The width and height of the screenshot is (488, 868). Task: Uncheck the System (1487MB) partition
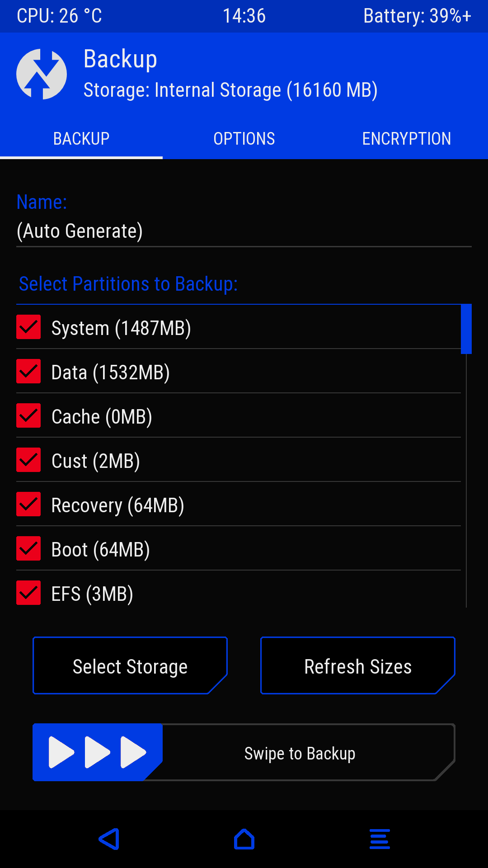[28, 327]
